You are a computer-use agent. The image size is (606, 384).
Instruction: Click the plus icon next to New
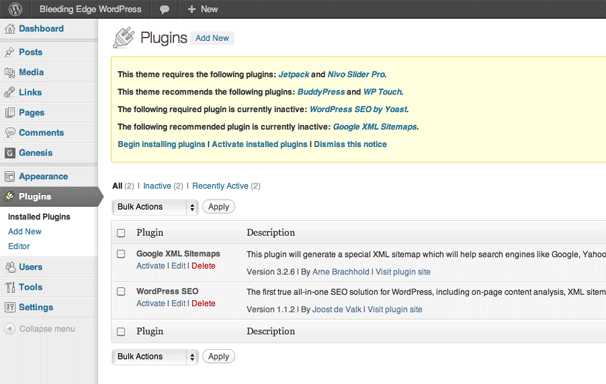click(x=191, y=9)
